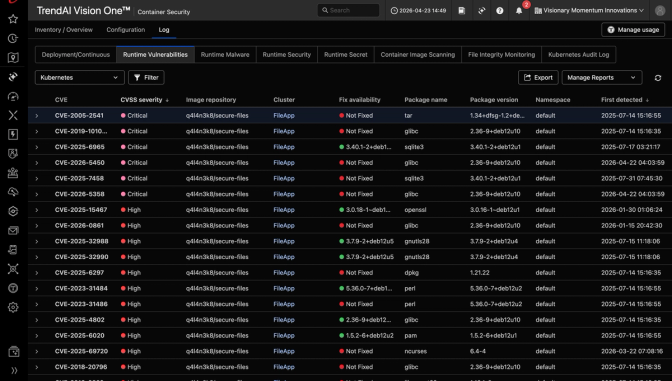The height and width of the screenshot is (381, 672).
Task: Click the Export button
Action: click(x=538, y=78)
